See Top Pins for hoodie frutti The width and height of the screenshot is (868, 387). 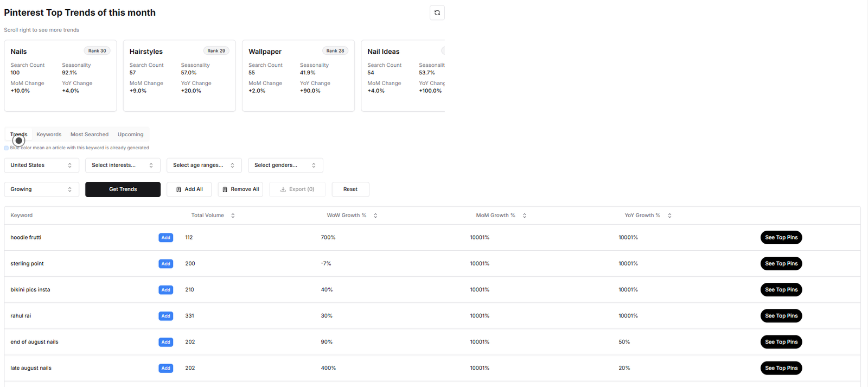coord(781,238)
